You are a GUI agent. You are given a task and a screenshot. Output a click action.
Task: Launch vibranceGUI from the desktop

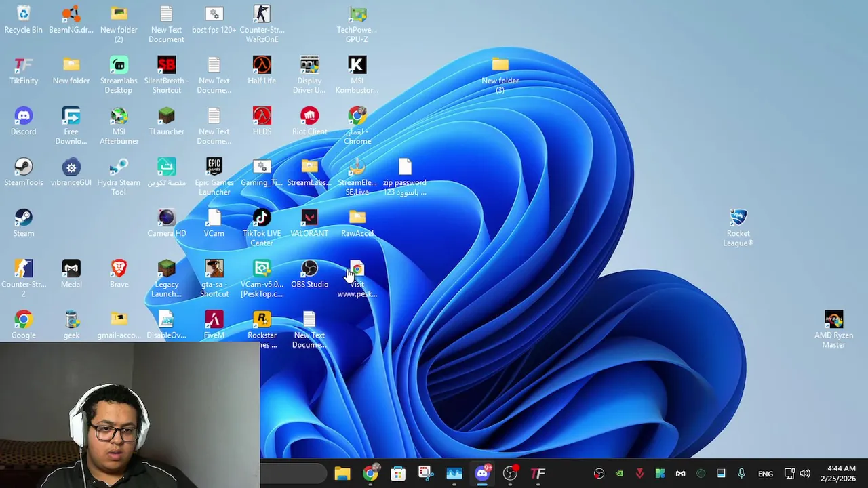(71, 172)
